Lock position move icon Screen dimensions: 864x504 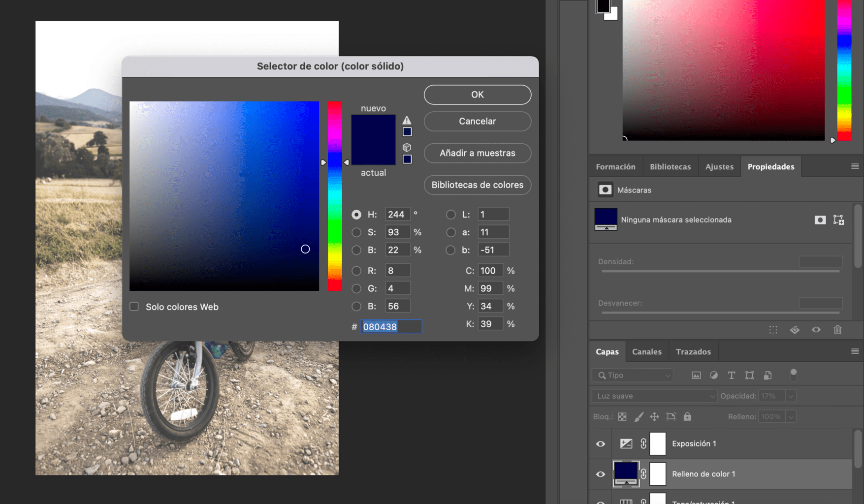click(654, 417)
